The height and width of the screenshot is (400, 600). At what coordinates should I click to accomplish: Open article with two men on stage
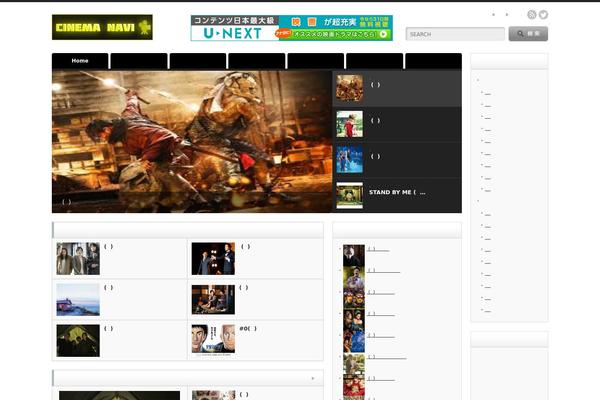pyautogui.click(x=213, y=258)
